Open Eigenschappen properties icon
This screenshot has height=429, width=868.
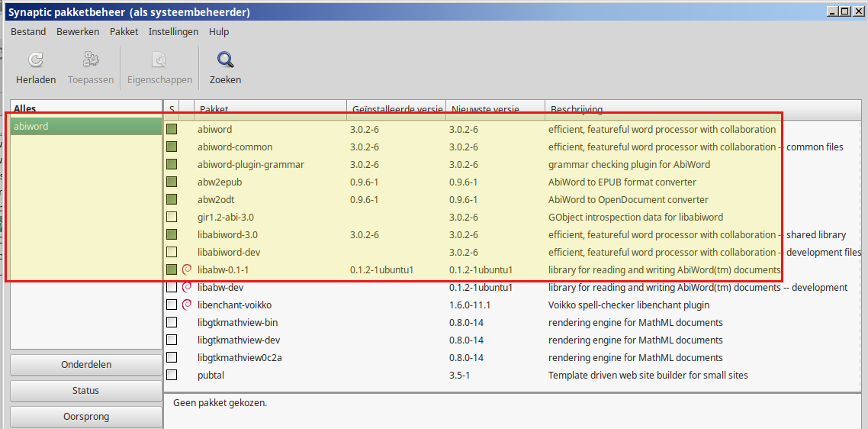tap(159, 60)
